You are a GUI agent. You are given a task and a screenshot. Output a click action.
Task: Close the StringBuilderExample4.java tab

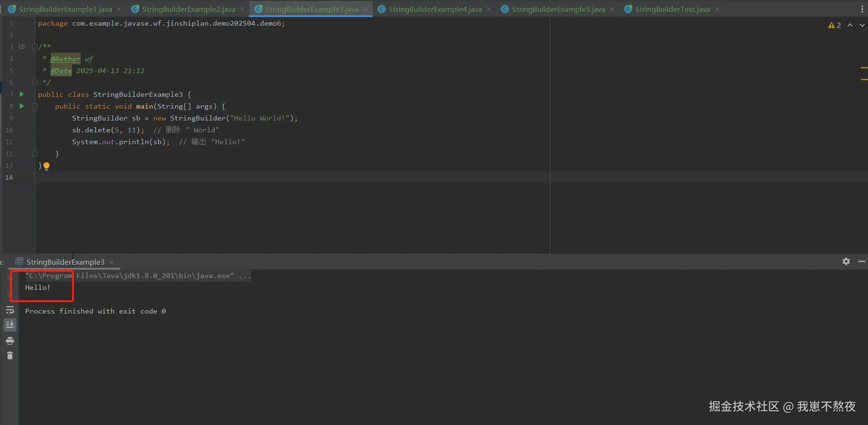pyautogui.click(x=489, y=9)
